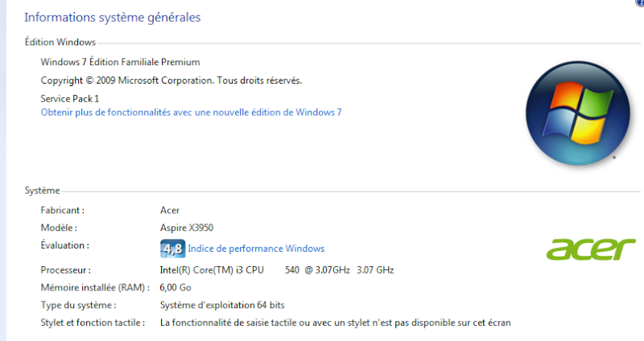644x341 pixels.
Task: Click the stylet and touch unavailable message
Action: click(336, 323)
